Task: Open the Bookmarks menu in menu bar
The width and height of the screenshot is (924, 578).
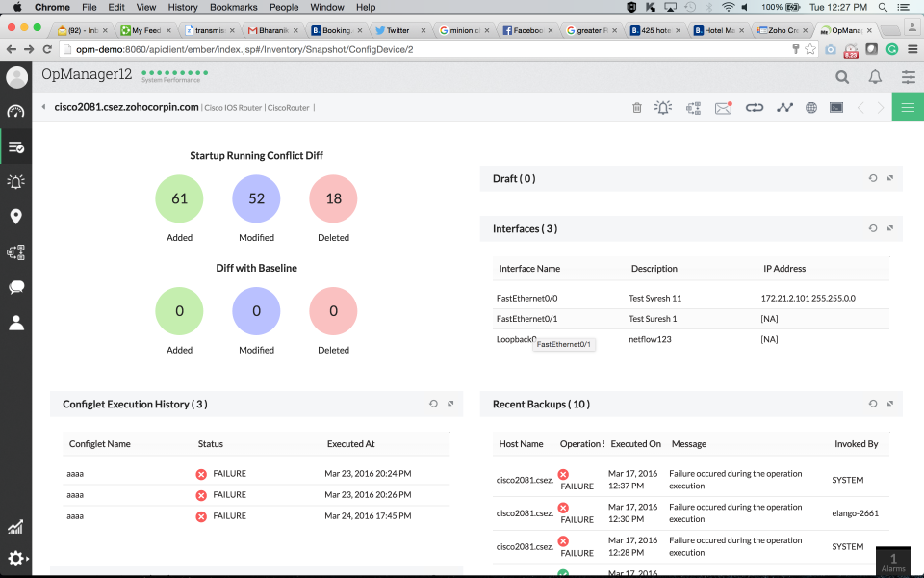Action: (x=231, y=7)
